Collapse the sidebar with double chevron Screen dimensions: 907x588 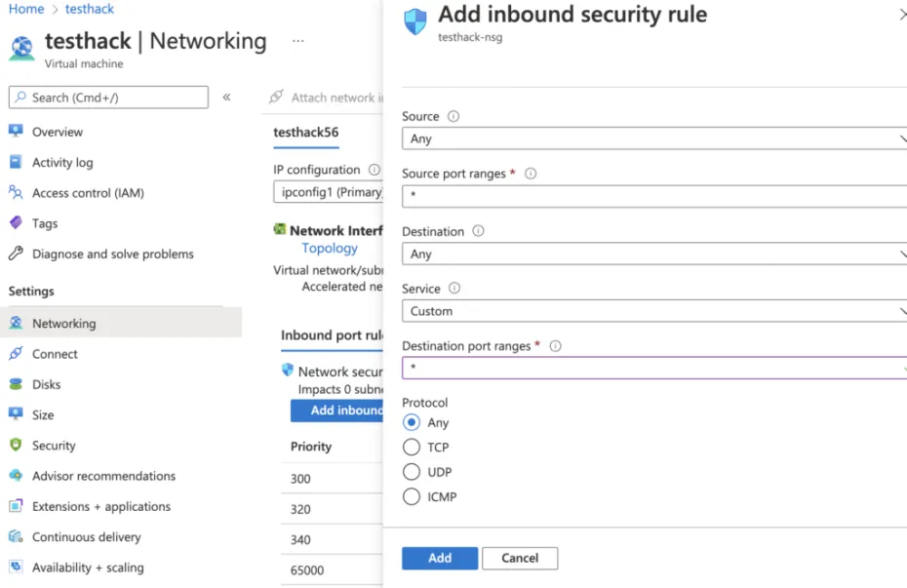(226, 98)
